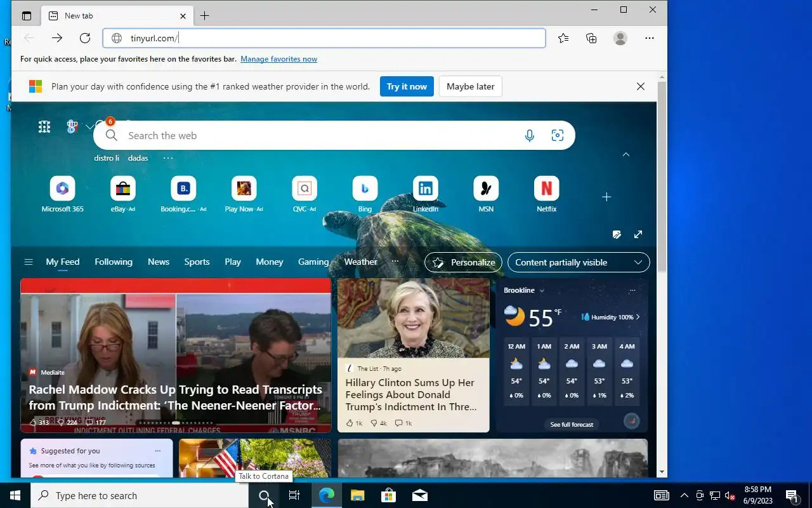812x508 pixels.
Task: Show more recent searches ellipsis
Action: pyautogui.click(x=168, y=158)
